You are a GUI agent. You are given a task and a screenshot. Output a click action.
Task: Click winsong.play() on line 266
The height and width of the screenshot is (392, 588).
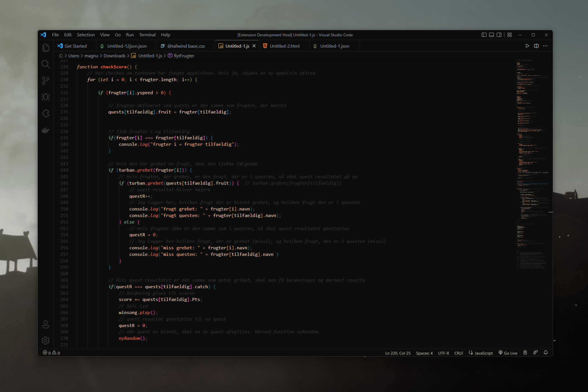pyautogui.click(x=137, y=313)
